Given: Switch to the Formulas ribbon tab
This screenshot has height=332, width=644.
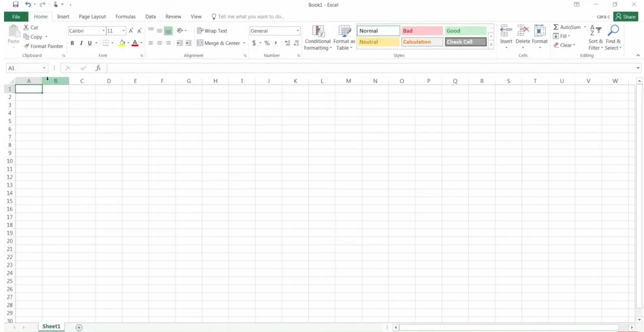Looking at the screenshot, I should (125, 17).
